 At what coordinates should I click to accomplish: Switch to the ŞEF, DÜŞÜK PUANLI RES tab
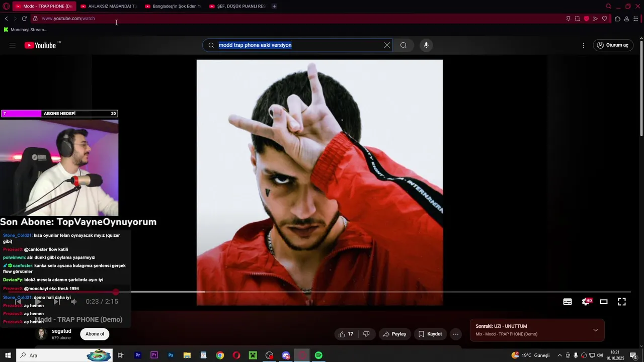pos(237,6)
